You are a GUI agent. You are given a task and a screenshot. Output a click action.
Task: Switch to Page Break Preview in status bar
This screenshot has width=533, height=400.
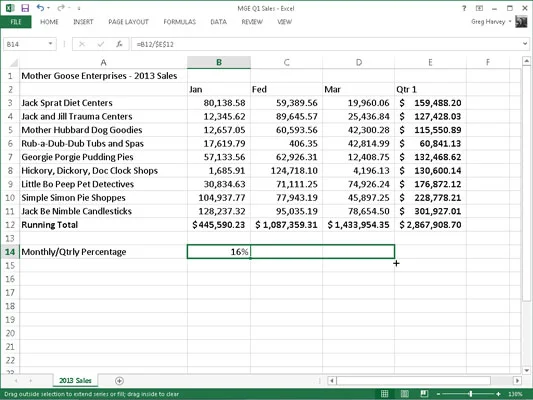[424, 394]
